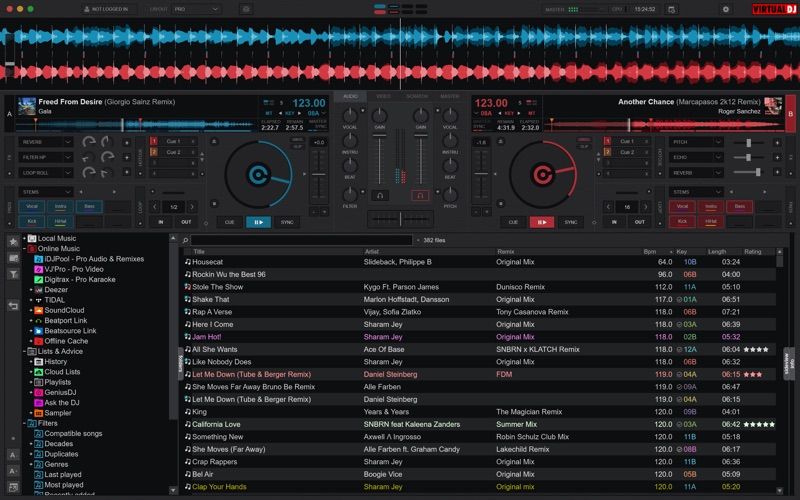This screenshot has height=500, width=800.
Task: Toggle the Bass stem pad on deck A
Action: [89, 207]
